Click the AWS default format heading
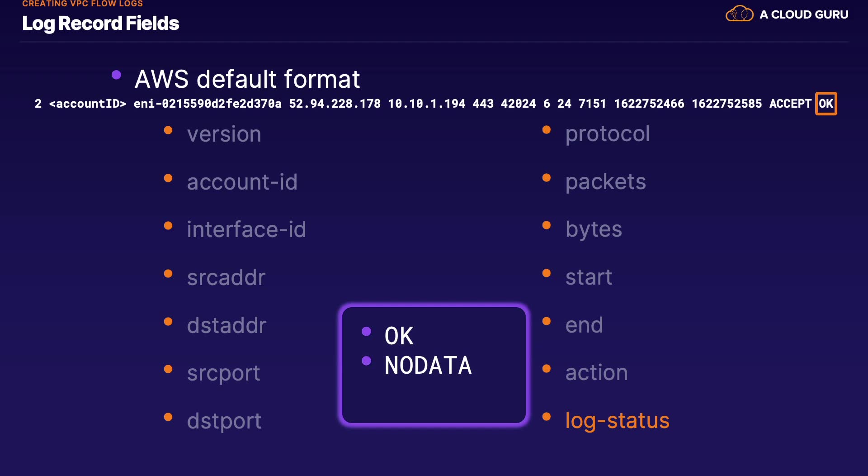 pyautogui.click(x=247, y=79)
